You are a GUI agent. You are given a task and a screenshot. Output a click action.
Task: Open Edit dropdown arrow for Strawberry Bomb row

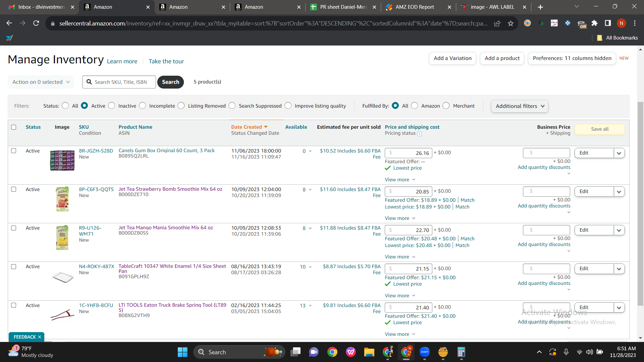(619, 192)
